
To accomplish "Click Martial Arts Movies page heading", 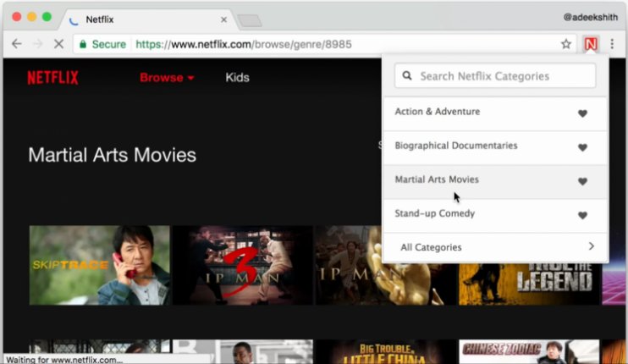I will [112, 155].
